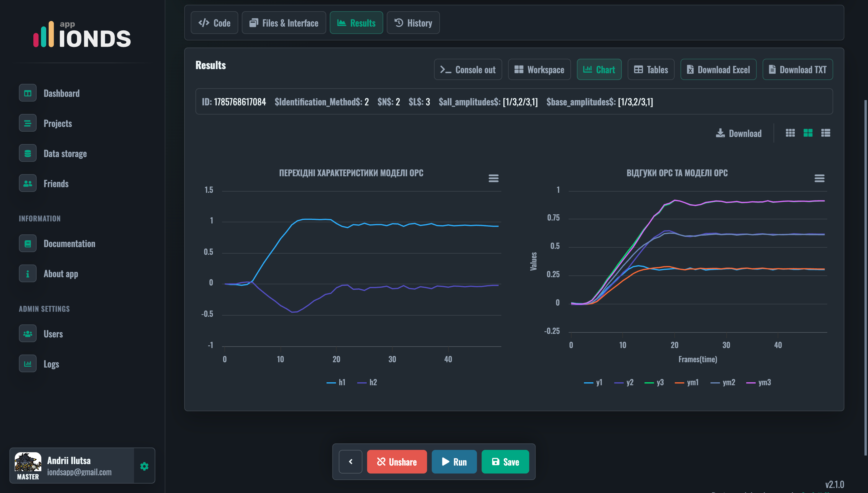868x493 pixels.
Task: Open the chart Download options
Action: (739, 133)
